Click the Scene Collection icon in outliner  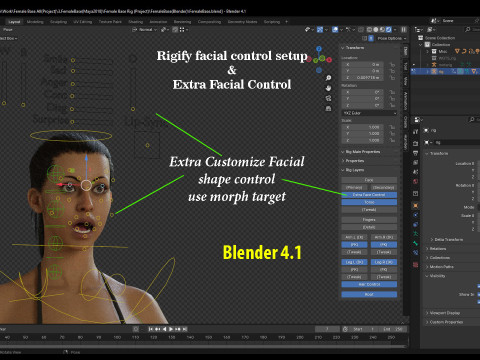coord(421,38)
